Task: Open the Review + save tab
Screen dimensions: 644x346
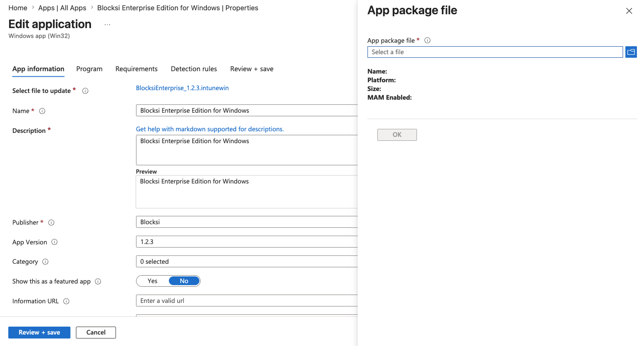Action: click(252, 69)
